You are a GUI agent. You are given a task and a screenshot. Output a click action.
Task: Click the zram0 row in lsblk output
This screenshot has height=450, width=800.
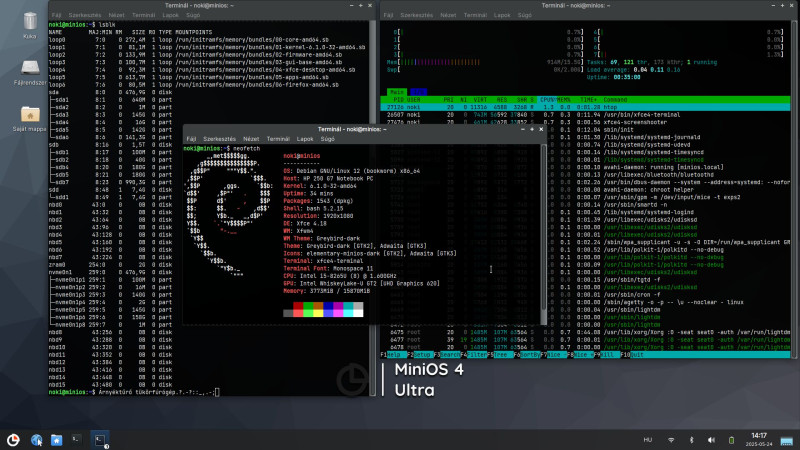[110, 265]
